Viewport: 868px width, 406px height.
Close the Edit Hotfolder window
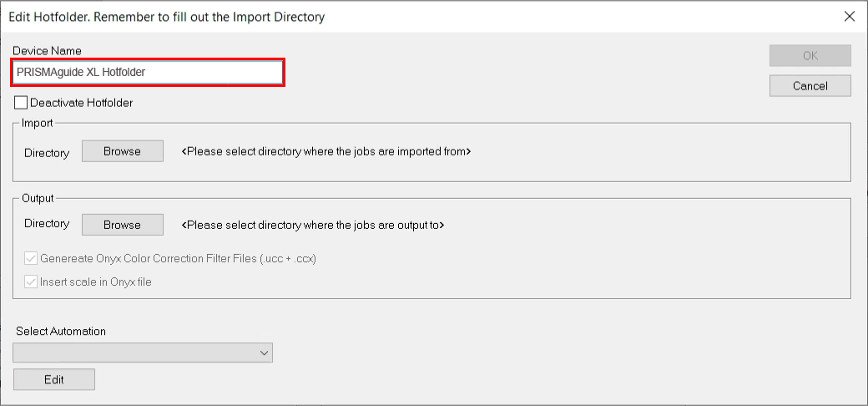click(x=850, y=16)
